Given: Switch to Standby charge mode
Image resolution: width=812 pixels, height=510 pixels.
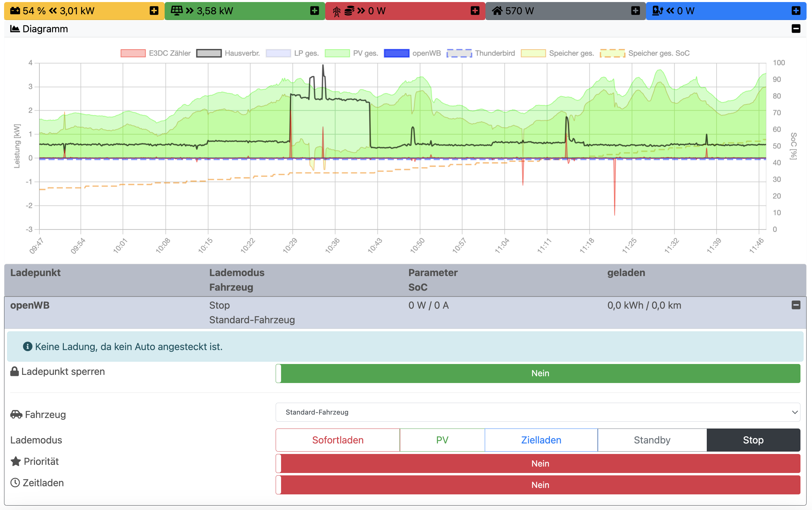Looking at the screenshot, I should pyautogui.click(x=652, y=440).
